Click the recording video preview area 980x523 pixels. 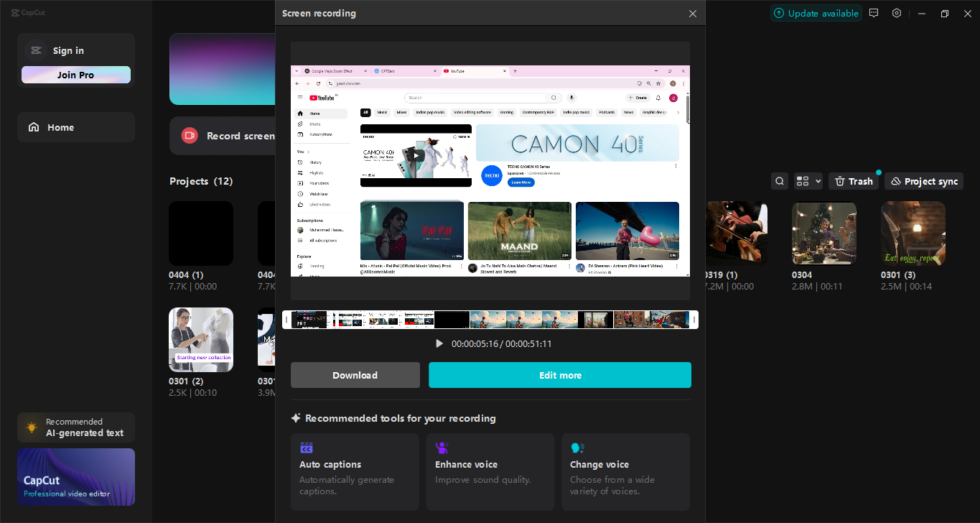490,171
